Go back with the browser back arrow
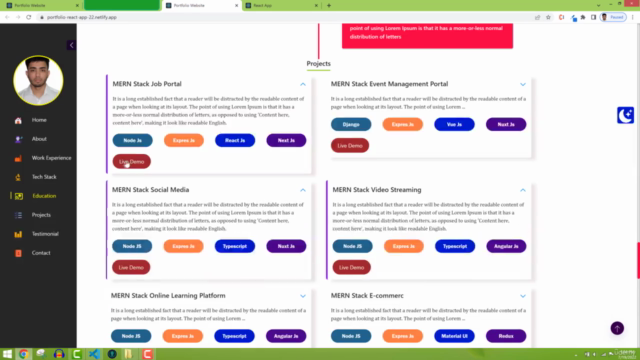This screenshot has height=360, width=640. (x=7, y=17)
